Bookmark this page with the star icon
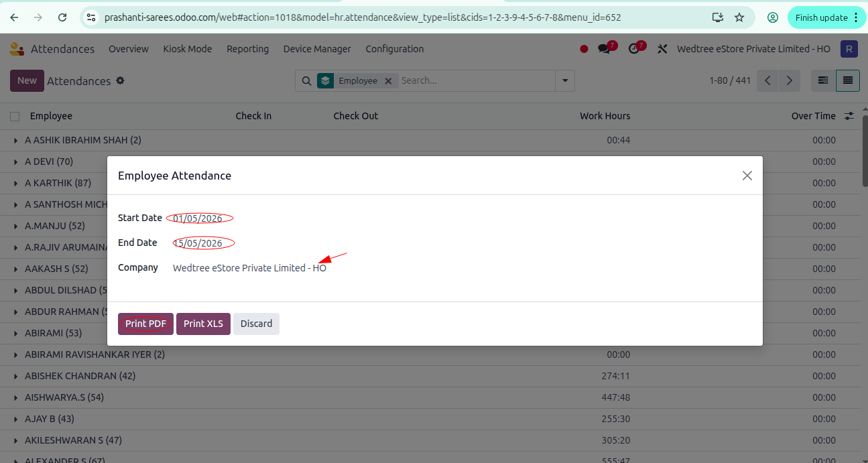 click(739, 17)
